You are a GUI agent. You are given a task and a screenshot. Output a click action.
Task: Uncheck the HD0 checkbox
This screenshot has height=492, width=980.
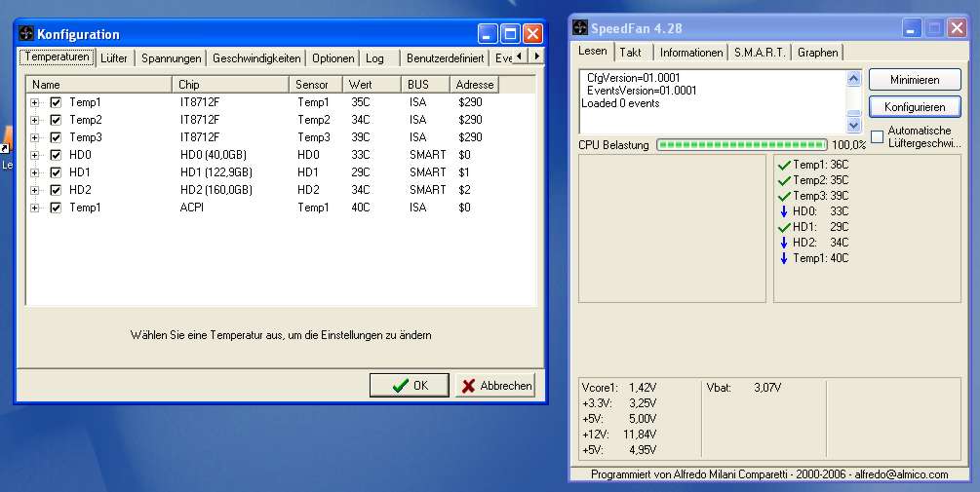(x=56, y=155)
